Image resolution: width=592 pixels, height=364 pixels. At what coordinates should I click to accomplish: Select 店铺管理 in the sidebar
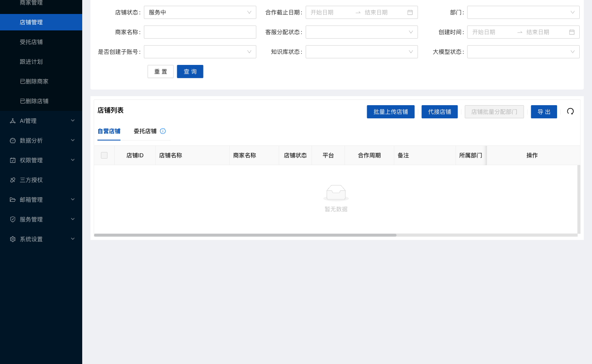[41, 22]
